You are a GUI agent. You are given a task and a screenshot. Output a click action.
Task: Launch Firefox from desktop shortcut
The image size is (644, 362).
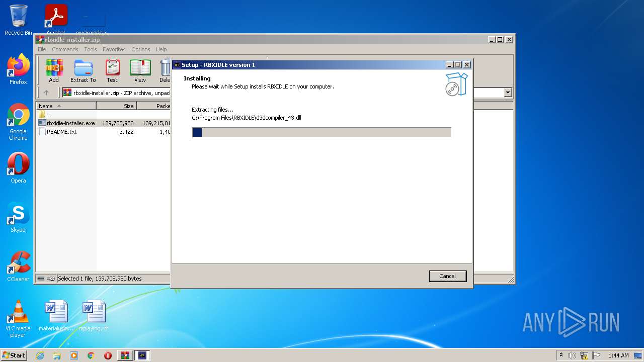point(18,69)
